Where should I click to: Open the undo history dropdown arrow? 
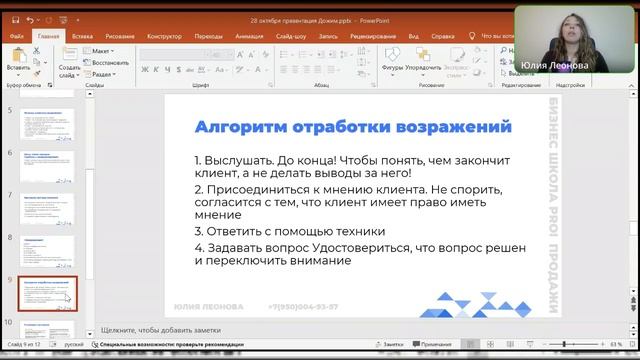tap(38, 20)
